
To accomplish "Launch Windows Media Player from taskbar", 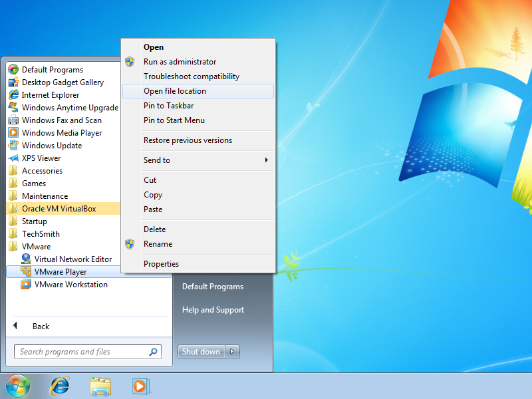I will [x=140, y=385].
